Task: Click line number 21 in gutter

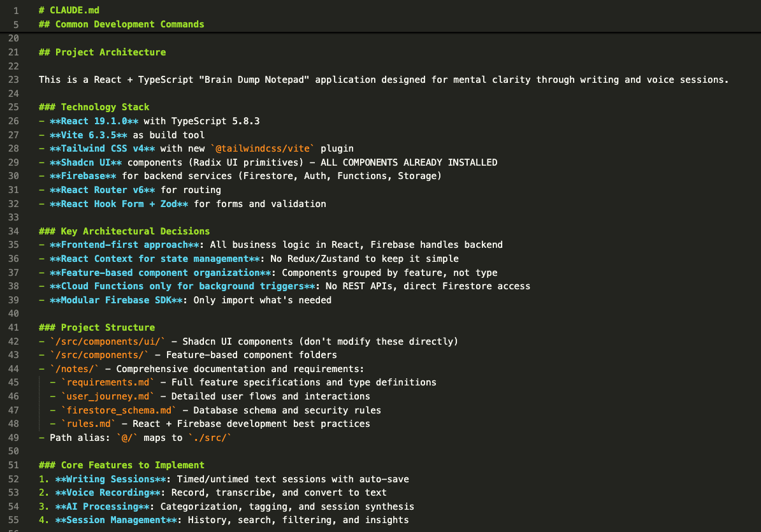Action: point(13,52)
